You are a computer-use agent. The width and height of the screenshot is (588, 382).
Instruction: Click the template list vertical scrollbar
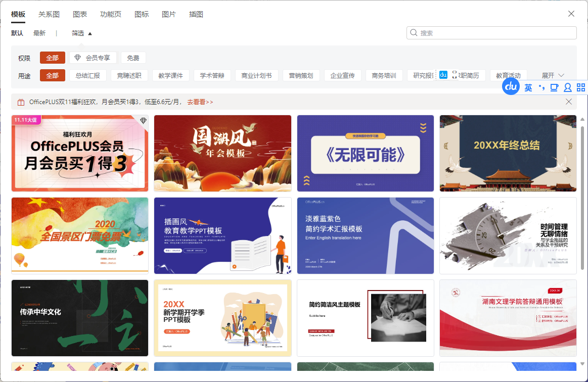582,198
